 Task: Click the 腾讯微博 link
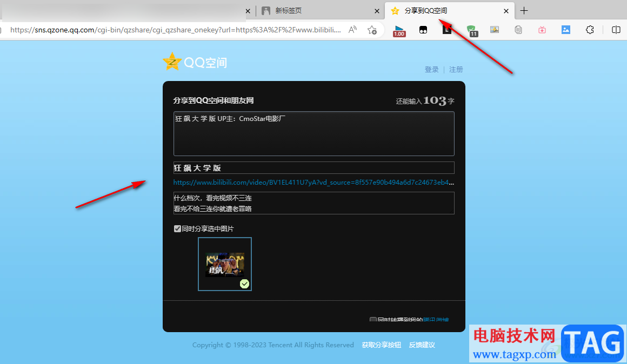(436, 320)
